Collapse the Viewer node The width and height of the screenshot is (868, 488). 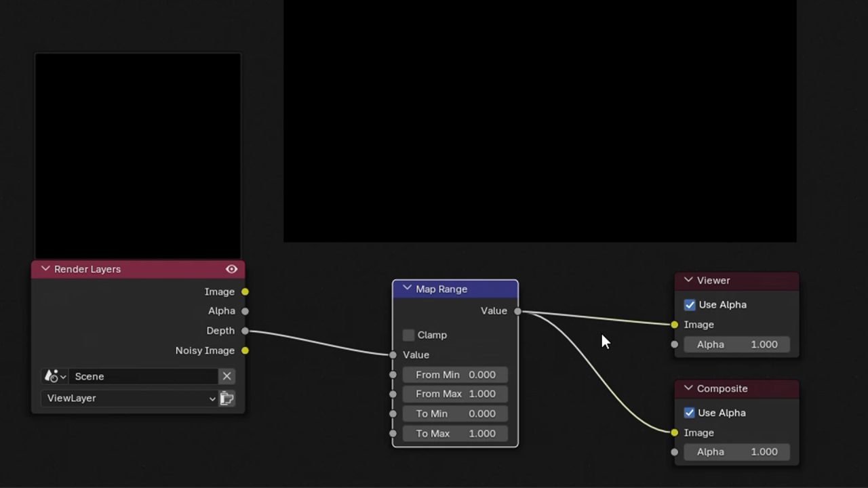coord(688,281)
